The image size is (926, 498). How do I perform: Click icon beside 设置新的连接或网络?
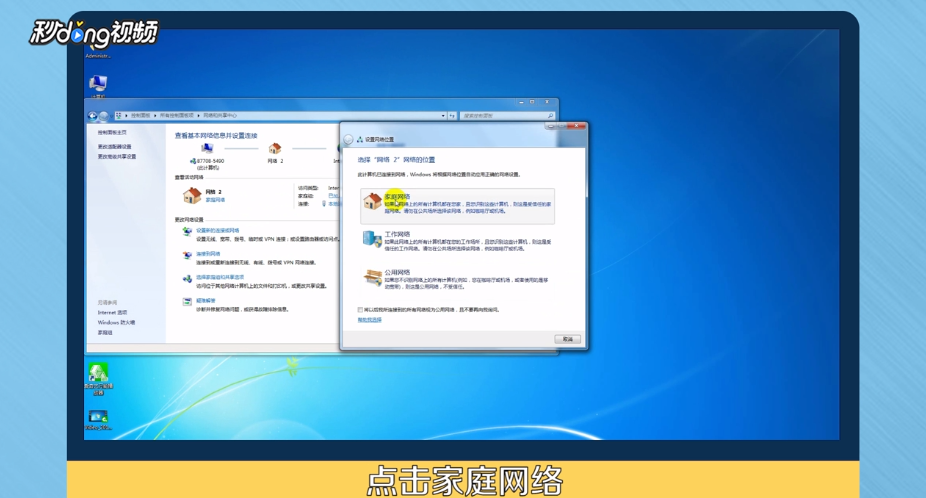[187, 232]
